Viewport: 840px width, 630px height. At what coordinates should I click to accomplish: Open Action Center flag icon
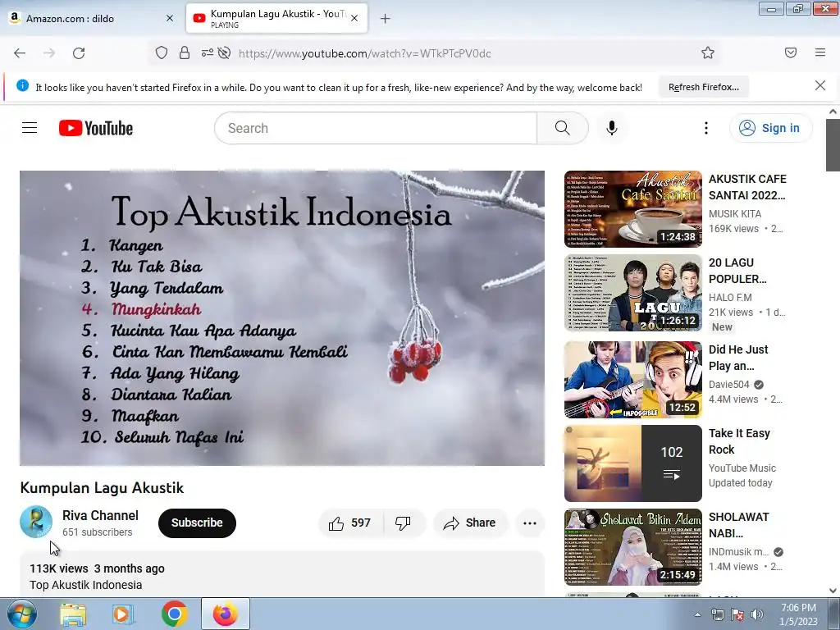[737, 615]
